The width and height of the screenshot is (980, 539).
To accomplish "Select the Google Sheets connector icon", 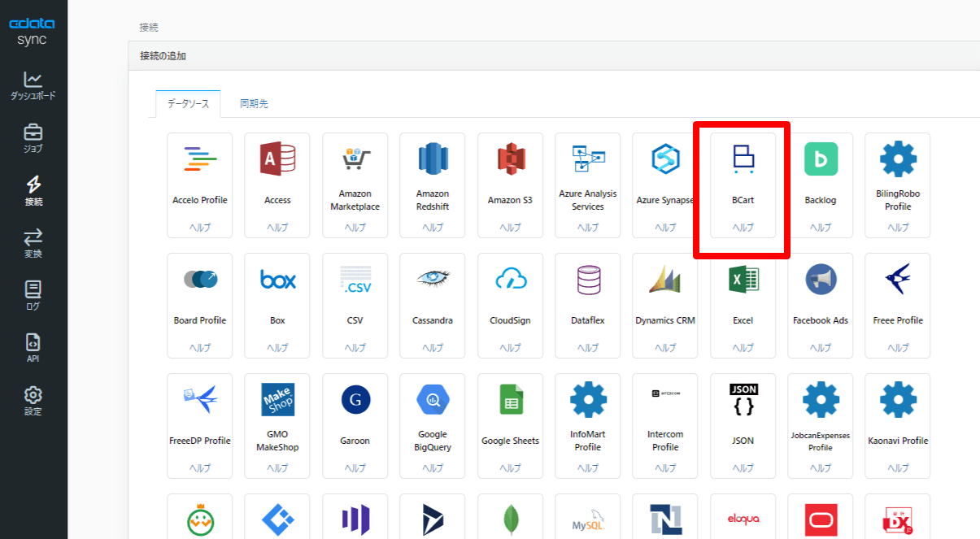I will (510, 399).
